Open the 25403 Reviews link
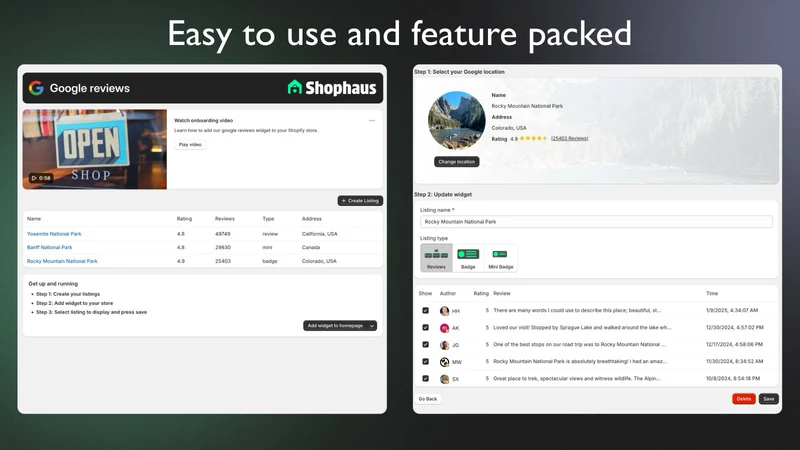Image resolution: width=800 pixels, height=450 pixels. 569,138
